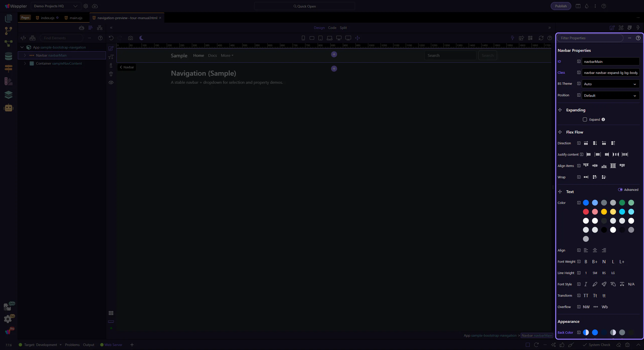Select the red text color swatch
The image size is (644, 350).
coord(586,212)
